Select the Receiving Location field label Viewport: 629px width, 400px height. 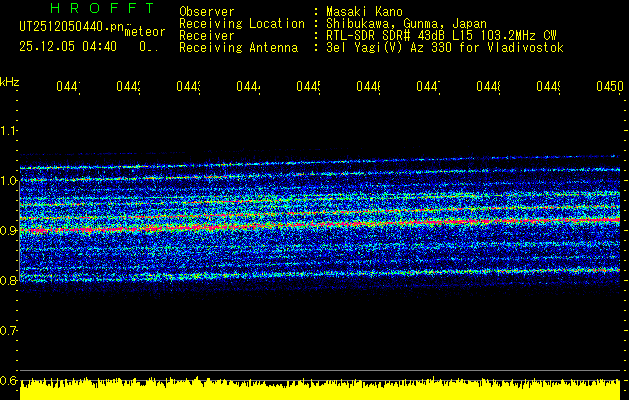(x=241, y=23)
